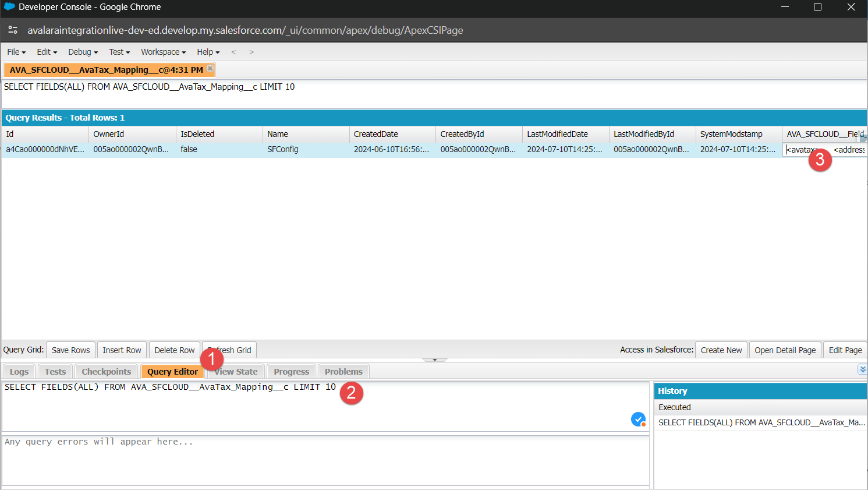
Task: Open the Workspace menu
Action: click(x=164, y=52)
